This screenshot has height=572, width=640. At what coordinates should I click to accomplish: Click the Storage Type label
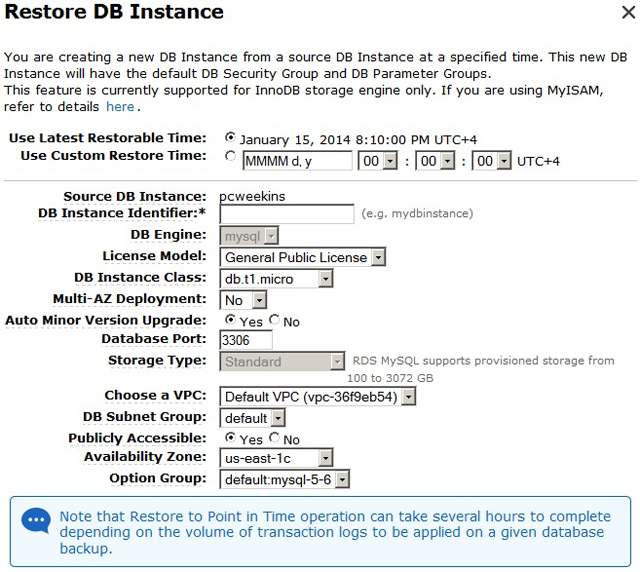[157, 361]
